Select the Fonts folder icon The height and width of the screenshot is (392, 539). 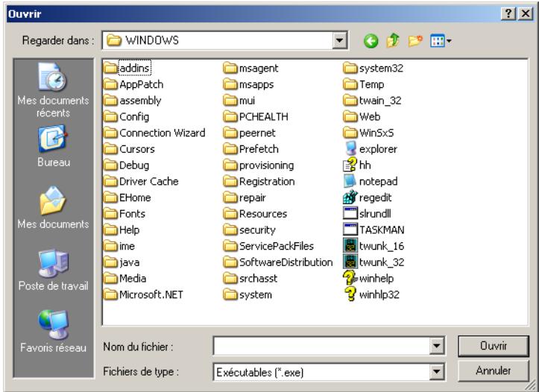click(x=110, y=214)
